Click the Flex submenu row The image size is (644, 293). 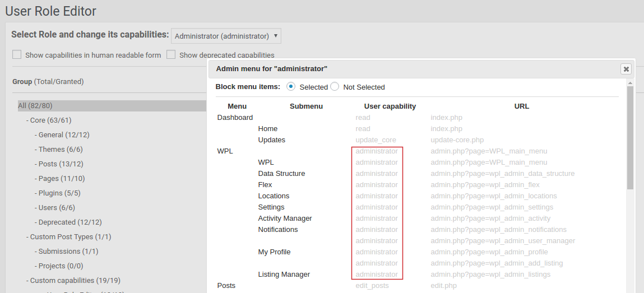[265, 185]
